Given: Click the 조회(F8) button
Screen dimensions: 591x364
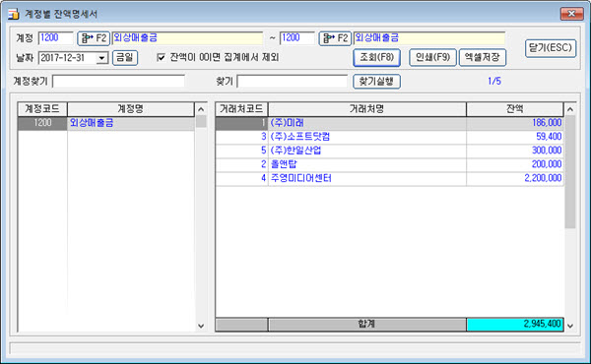Looking at the screenshot, I should 376,58.
